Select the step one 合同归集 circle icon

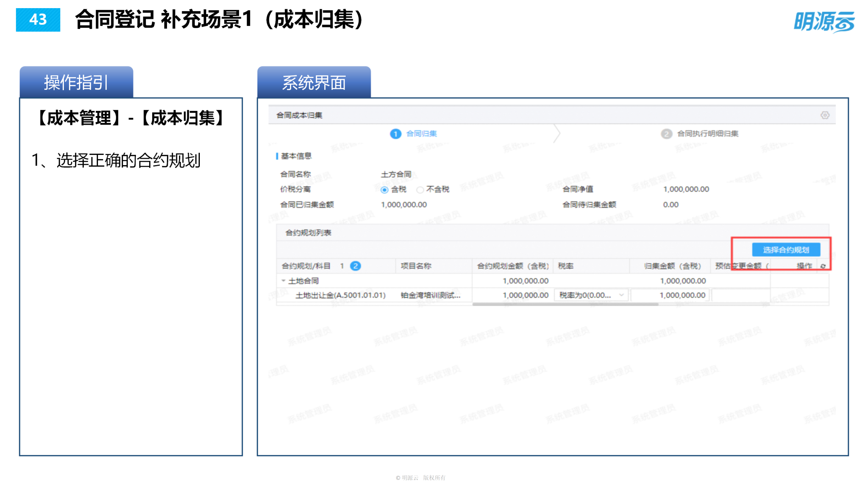coord(395,134)
